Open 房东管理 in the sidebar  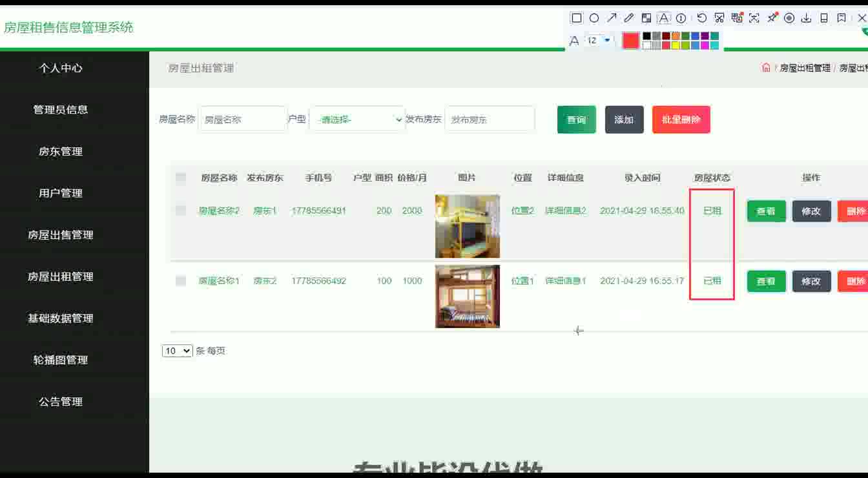[x=61, y=151]
